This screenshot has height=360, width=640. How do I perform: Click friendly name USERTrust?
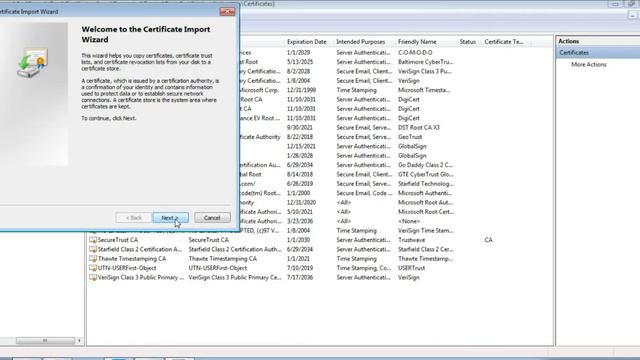pyautogui.click(x=411, y=269)
